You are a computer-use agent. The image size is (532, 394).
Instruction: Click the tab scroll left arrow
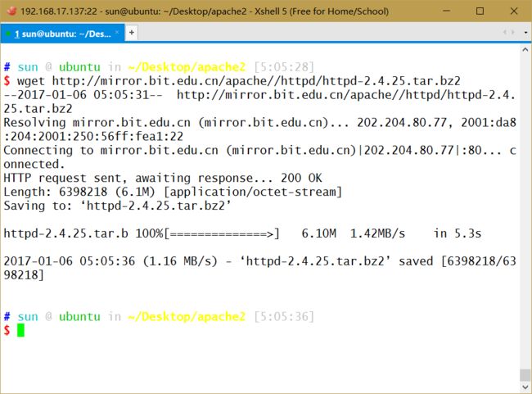(505, 32)
